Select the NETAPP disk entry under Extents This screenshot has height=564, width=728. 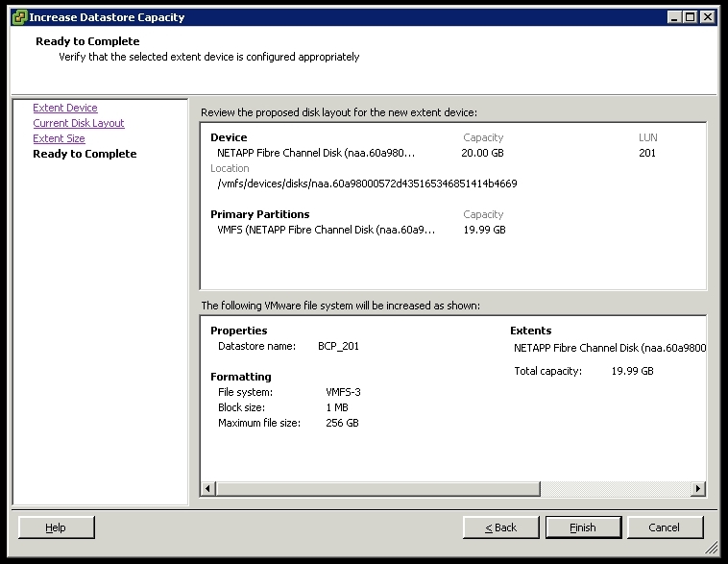point(610,348)
